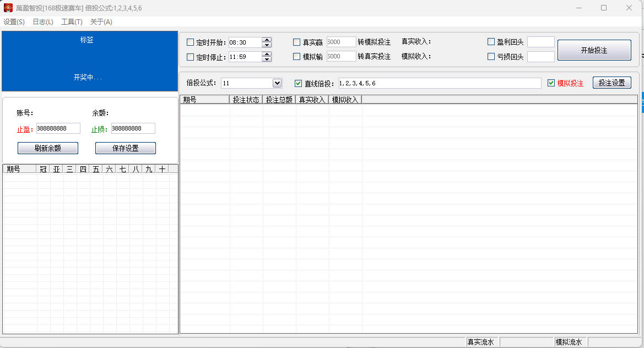
Task: Enable the 盈利回头 checkbox
Action: pos(491,41)
